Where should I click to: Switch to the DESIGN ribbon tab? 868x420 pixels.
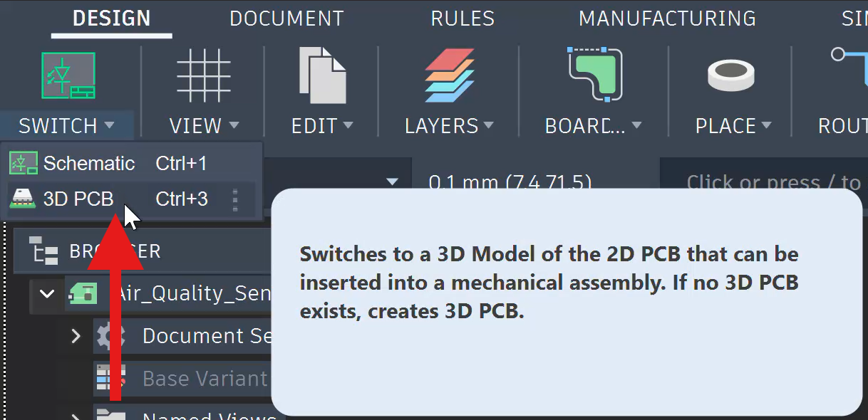pyautogui.click(x=112, y=19)
